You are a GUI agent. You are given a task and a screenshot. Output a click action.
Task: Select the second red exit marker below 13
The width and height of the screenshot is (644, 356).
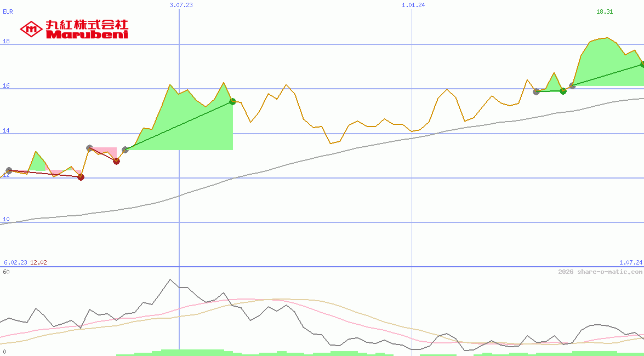pos(116,161)
